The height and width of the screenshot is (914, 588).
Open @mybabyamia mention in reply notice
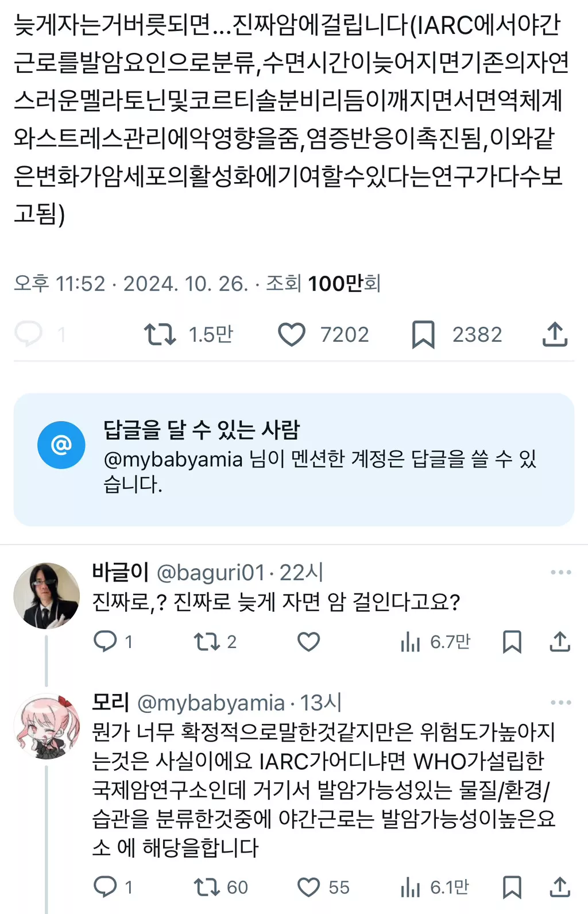click(x=173, y=460)
